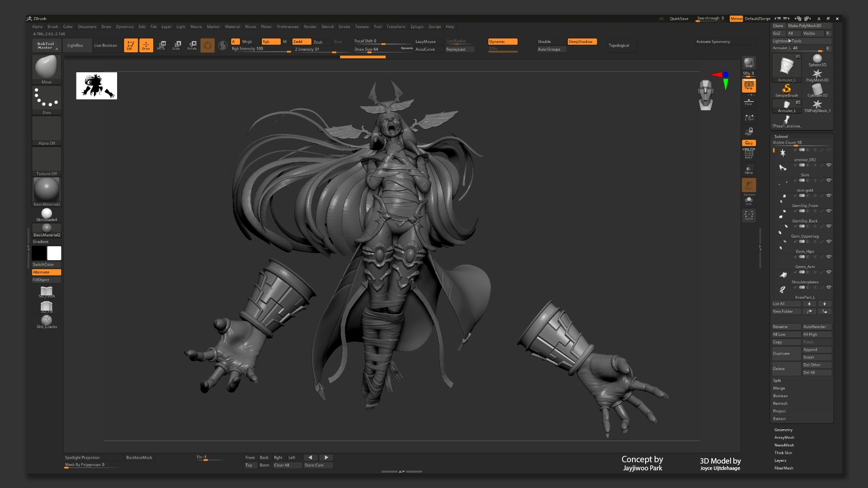Expand the Geometry section
Image resolution: width=868 pixels, height=488 pixels.
783,430
